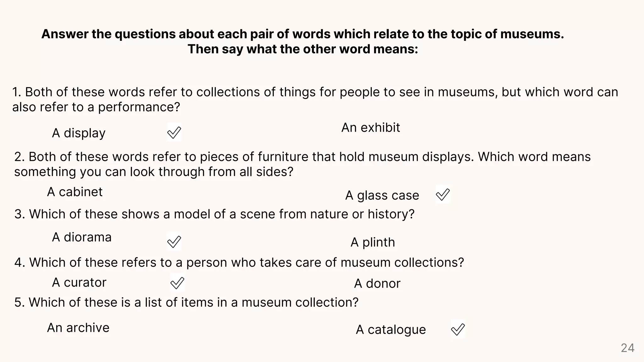The height and width of the screenshot is (362, 644).
Task: Choose the "An exhibit" answer option
Action: point(370,128)
